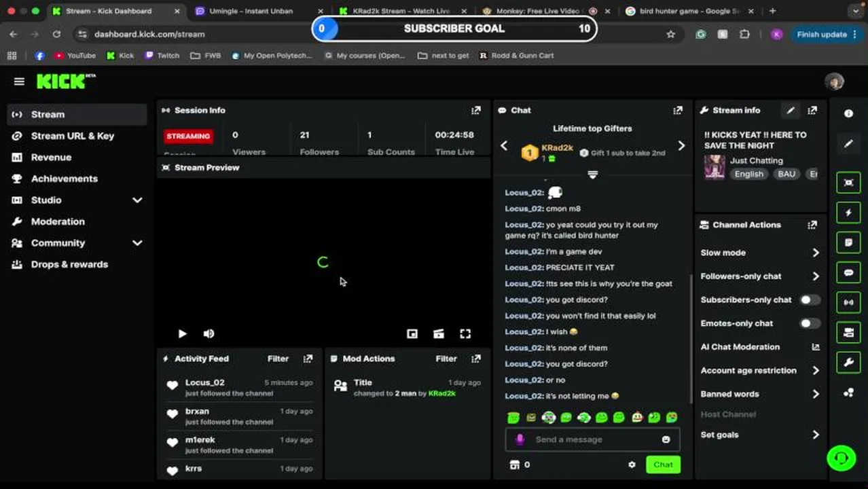
Task: Click the info icon in right sidebar
Action: coord(848,113)
